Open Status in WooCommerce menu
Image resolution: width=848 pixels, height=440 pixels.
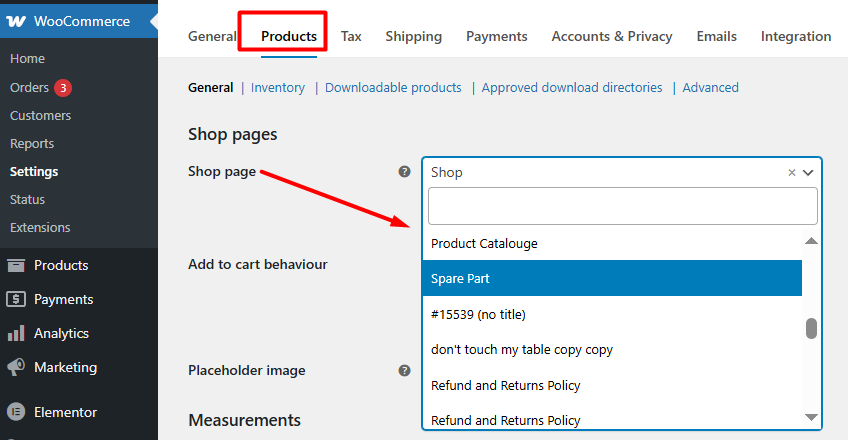coord(27,199)
